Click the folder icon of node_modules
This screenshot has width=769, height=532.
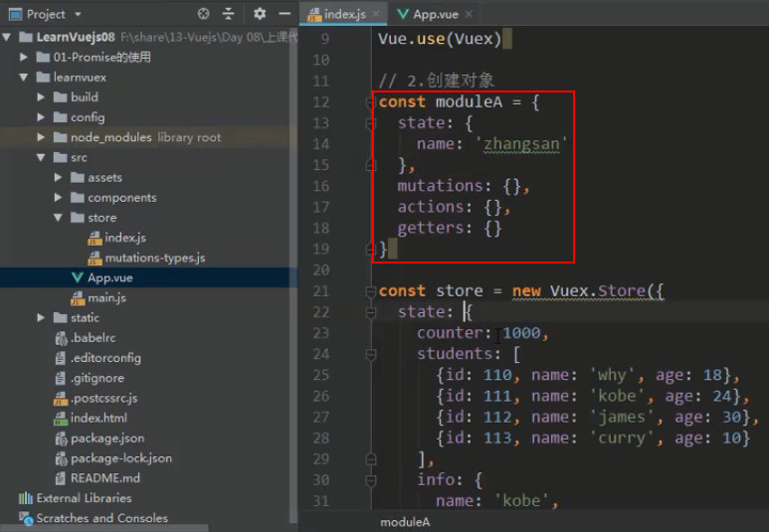[x=60, y=137]
